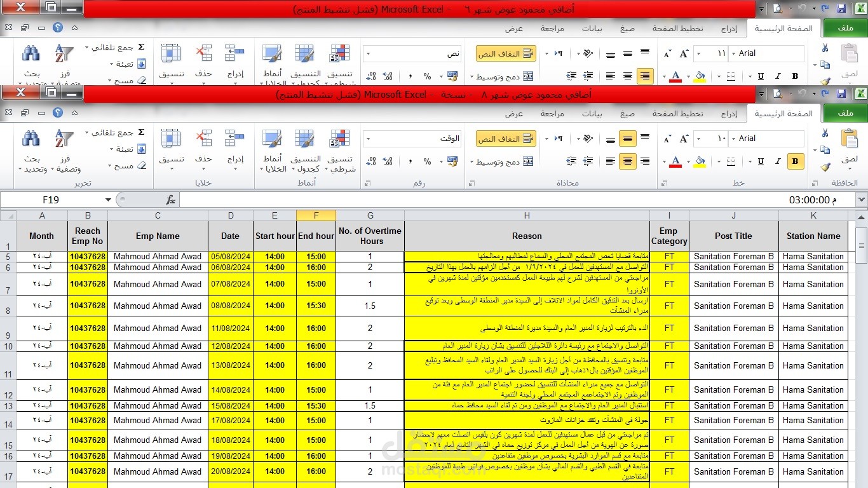Click Increase Decimal in the month 8 window

pyautogui.click(x=389, y=161)
